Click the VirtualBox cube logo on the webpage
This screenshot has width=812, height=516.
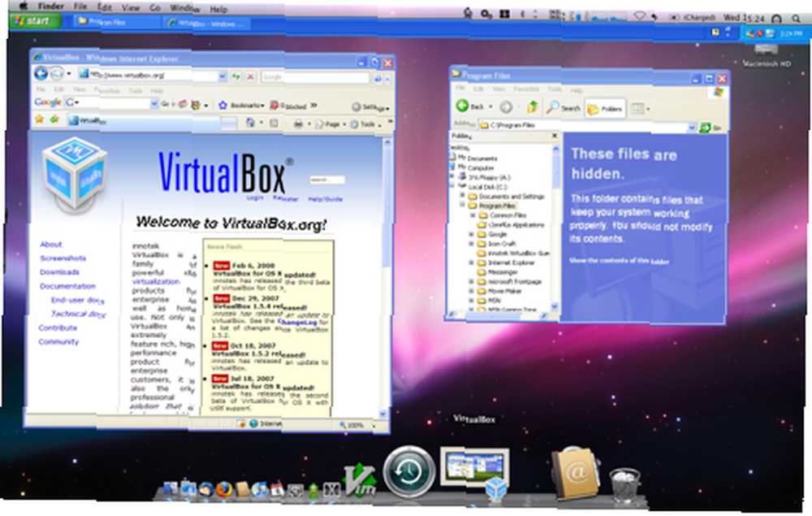75,174
